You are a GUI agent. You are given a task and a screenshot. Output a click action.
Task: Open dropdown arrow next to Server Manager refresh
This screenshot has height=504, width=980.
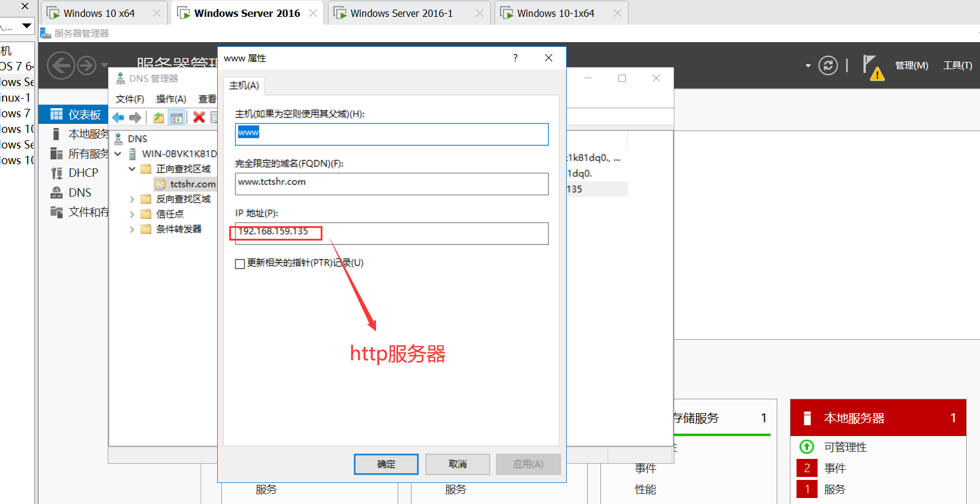click(x=808, y=66)
